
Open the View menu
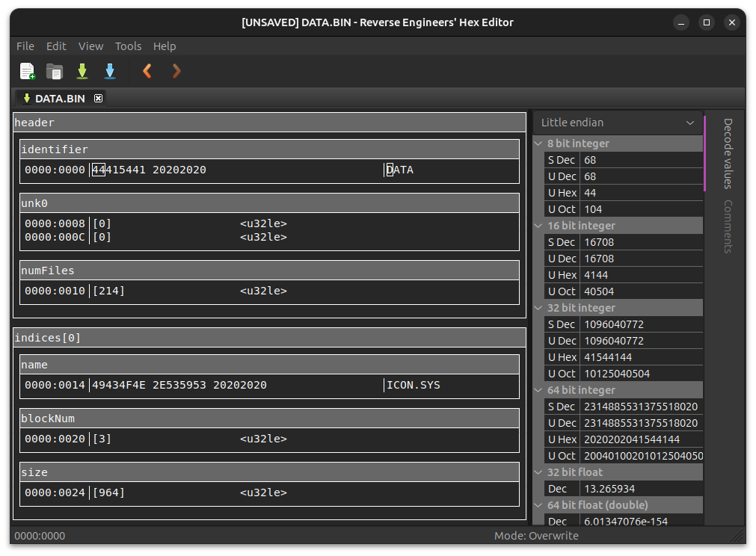coord(90,46)
